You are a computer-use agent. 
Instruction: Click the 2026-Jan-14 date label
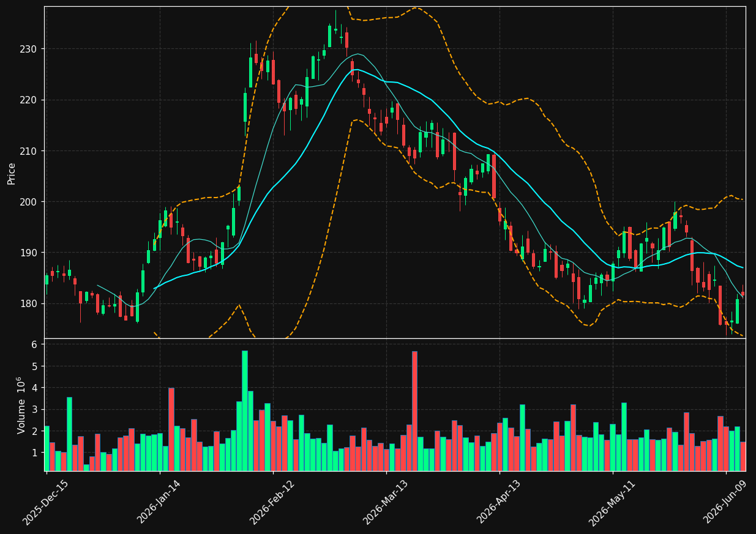pos(160,503)
